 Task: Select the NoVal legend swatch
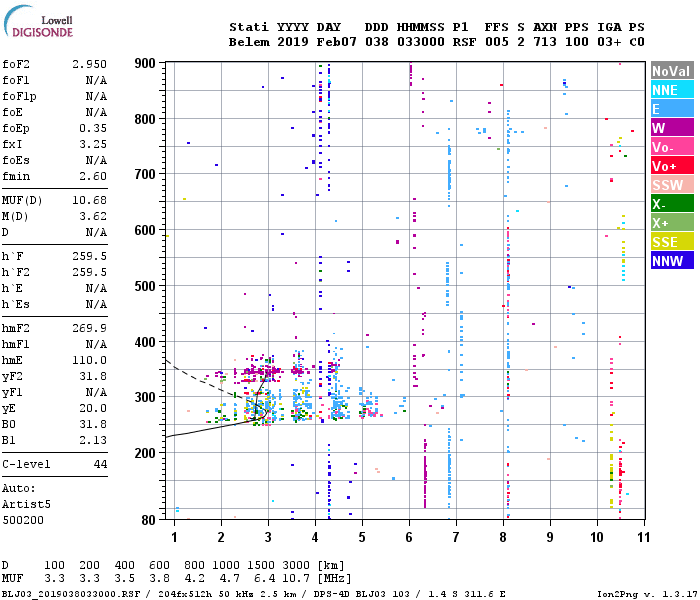click(672, 71)
